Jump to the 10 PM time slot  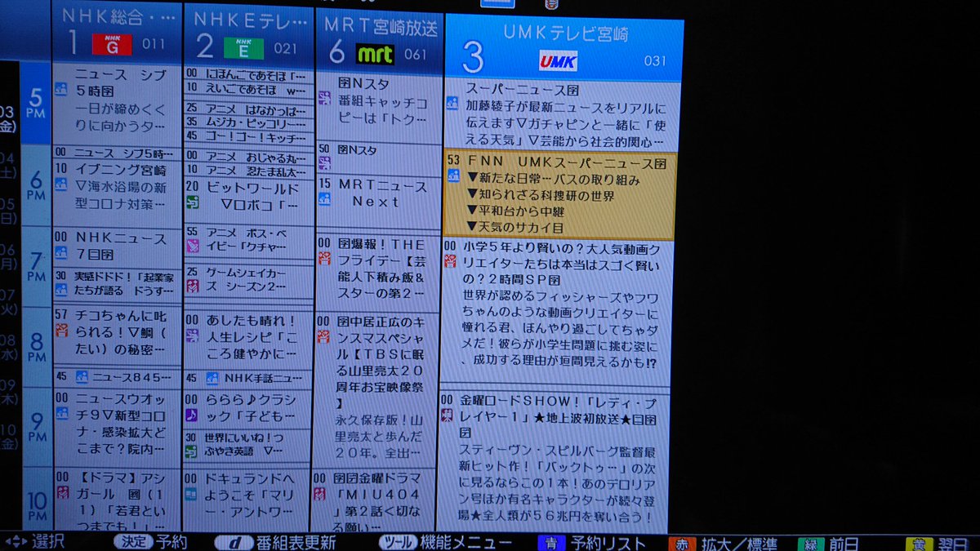point(37,500)
